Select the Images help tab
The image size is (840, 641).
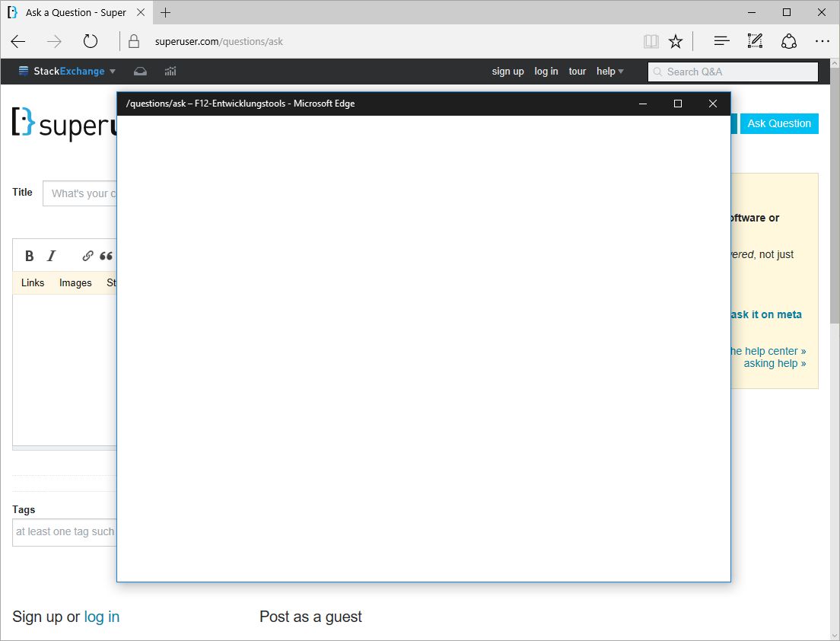tap(75, 282)
